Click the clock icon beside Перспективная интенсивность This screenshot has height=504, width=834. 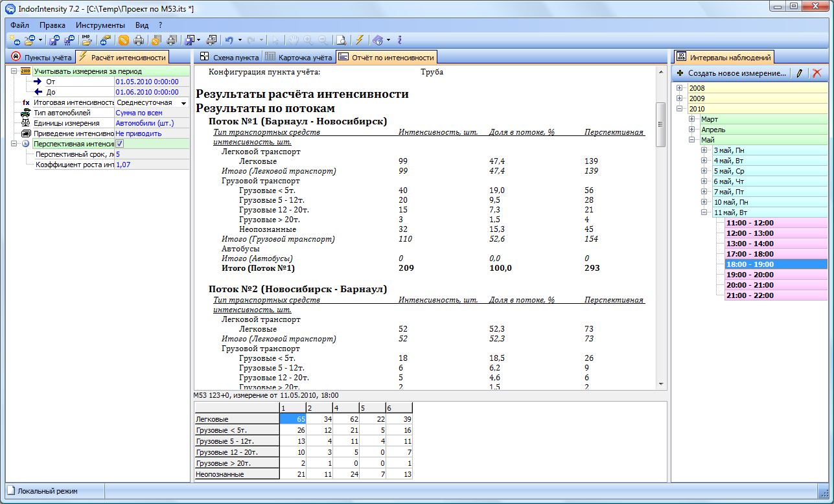click(26, 144)
